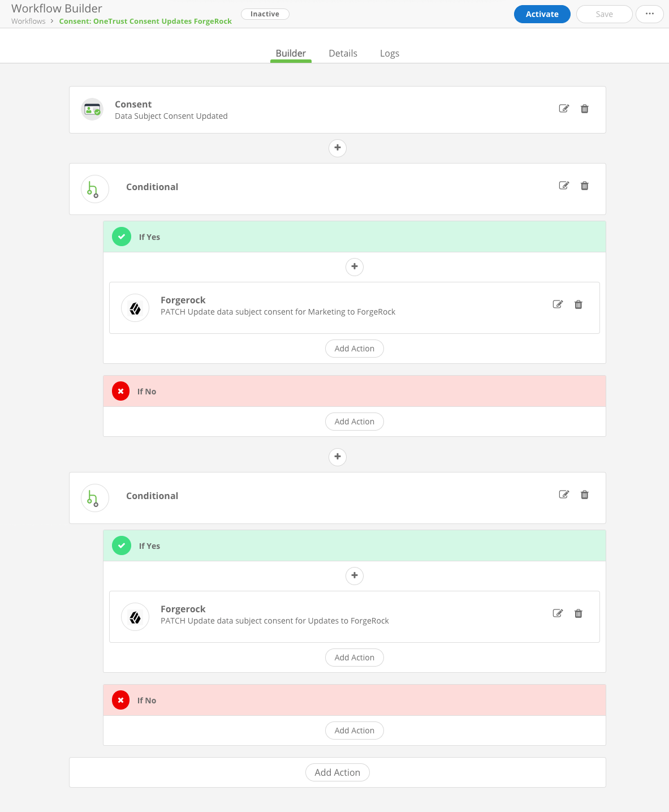Click the Activate button
This screenshot has height=812, width=669.
[x=542, y=14]
